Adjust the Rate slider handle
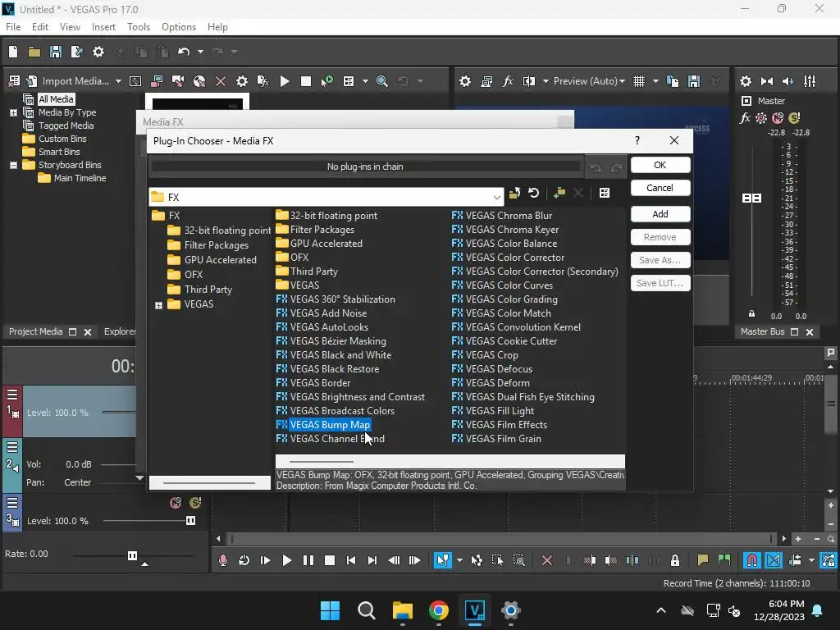This screenshot has width=840, height=630. pyautogui.click(x=132, y=555)
